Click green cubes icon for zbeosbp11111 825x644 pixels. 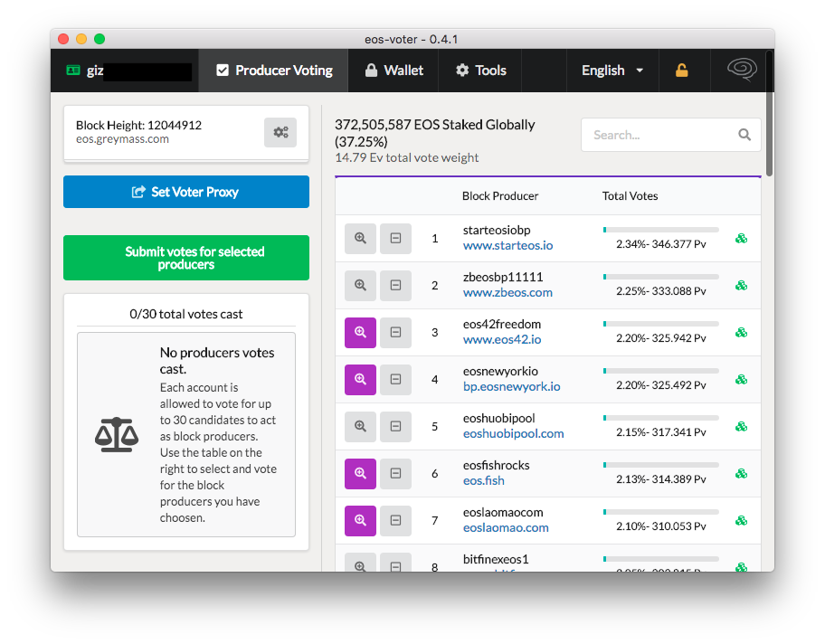point(742,285)
